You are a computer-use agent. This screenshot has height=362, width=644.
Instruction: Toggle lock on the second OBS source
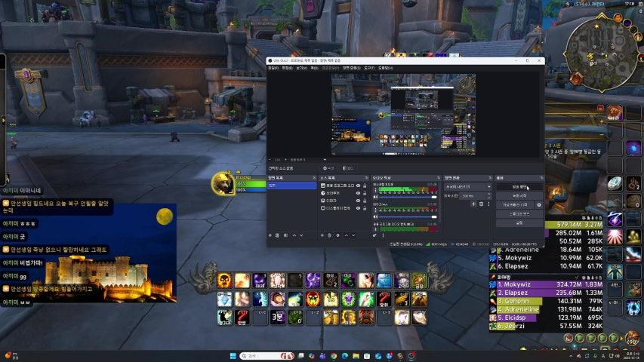[x=365, y=193]
